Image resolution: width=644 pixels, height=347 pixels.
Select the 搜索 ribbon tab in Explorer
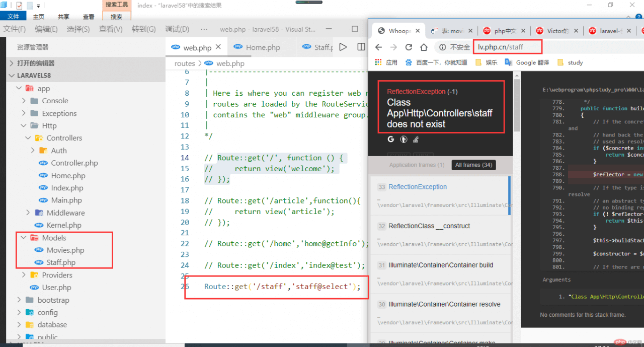116,17
